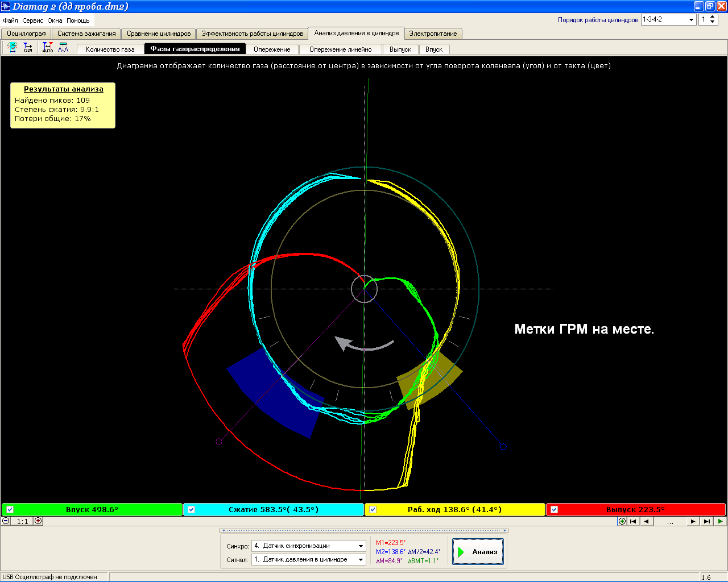This screenshot has width=728, height=582.
Task: Toggle the Раб. ход 138.6° checkbox
Action: (x=373, y=510)
